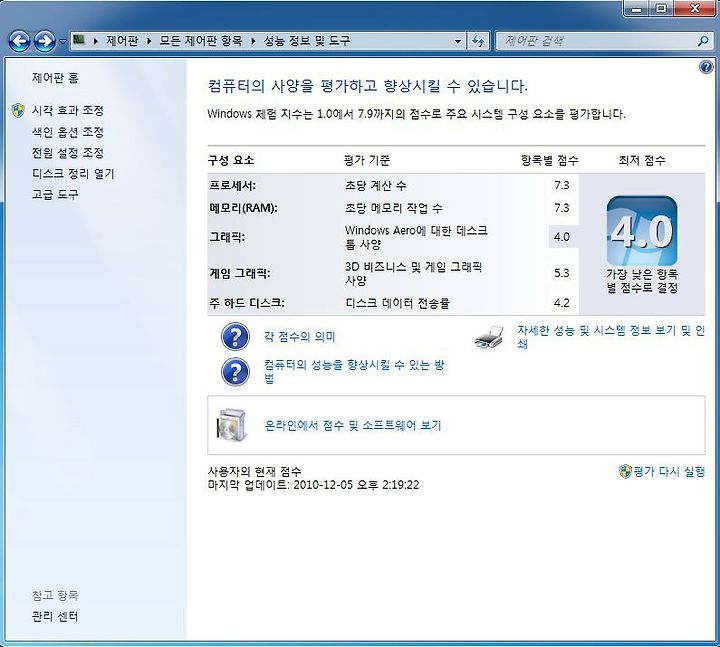Screen dimensions: 720x647
Task: Go forward with the Forward arrow button
Action: 45,41
